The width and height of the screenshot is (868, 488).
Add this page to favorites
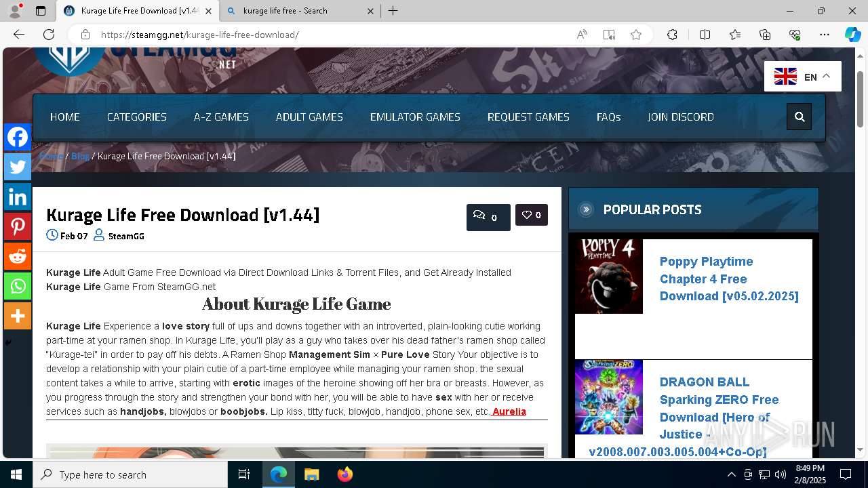(x=636, y=35)
